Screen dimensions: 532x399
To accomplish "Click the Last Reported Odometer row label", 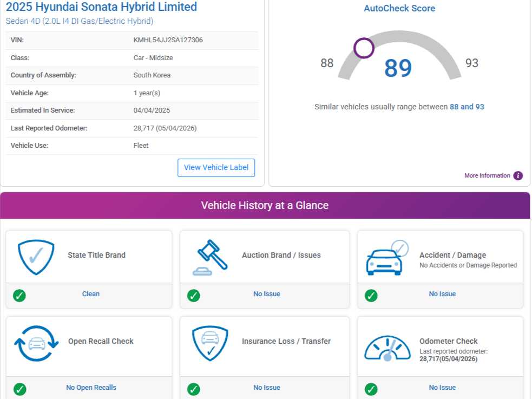I will pyautogui.click(x=49, y=128).
